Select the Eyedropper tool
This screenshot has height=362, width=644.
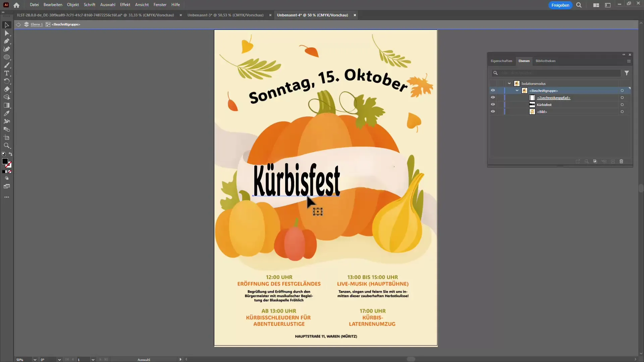pos(7,114)
